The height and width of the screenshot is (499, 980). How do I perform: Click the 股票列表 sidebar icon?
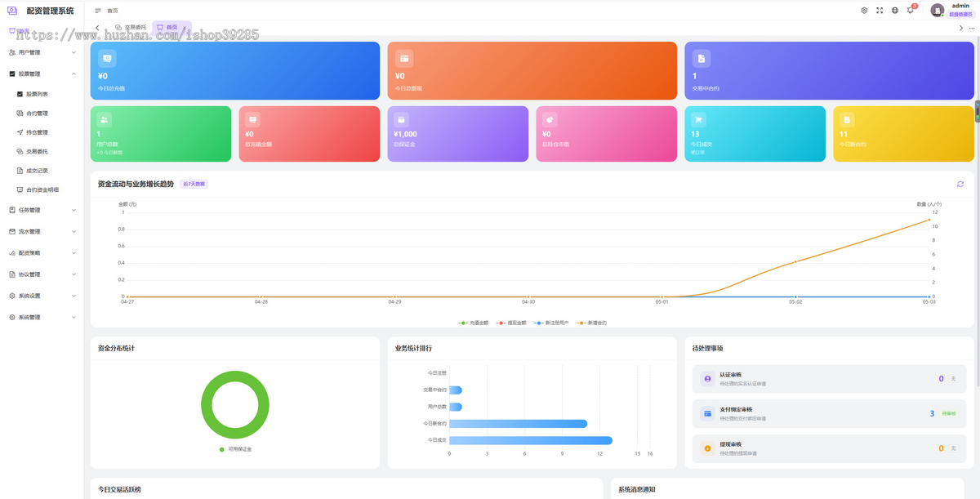20,94
